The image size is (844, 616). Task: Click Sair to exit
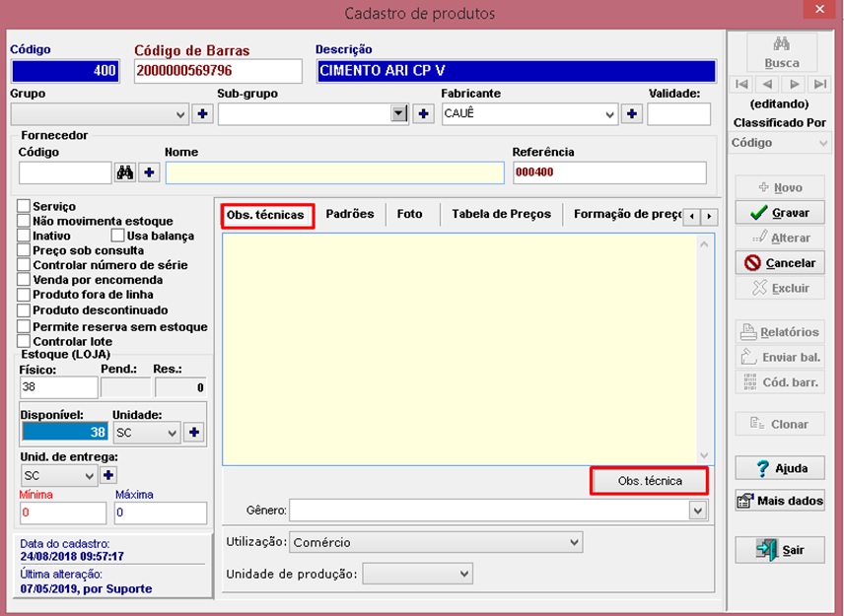pyautogui.click(x=780, y=550)
